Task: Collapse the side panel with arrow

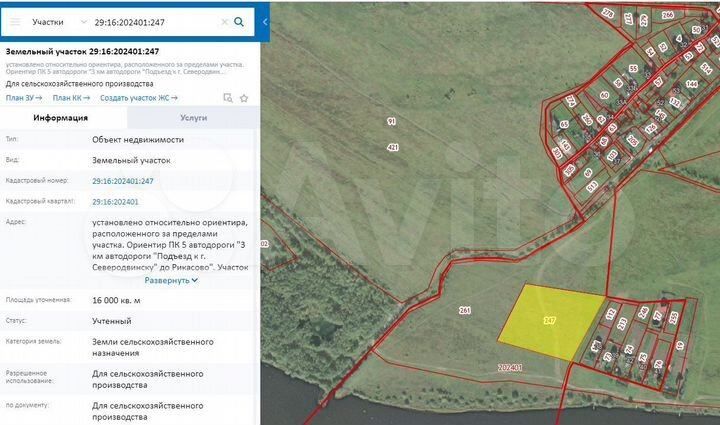Action: (x=265, y=22)
